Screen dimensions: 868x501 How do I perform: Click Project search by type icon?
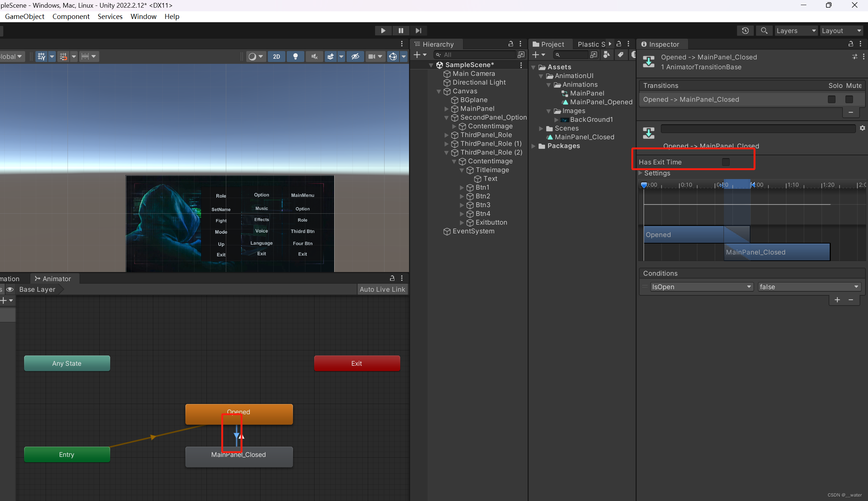tap(606, 55)
